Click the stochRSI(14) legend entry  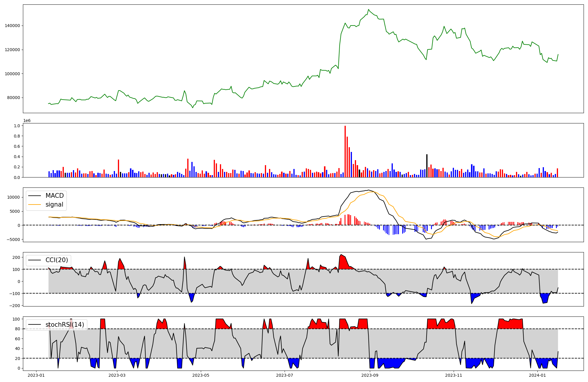coord(65,325)
